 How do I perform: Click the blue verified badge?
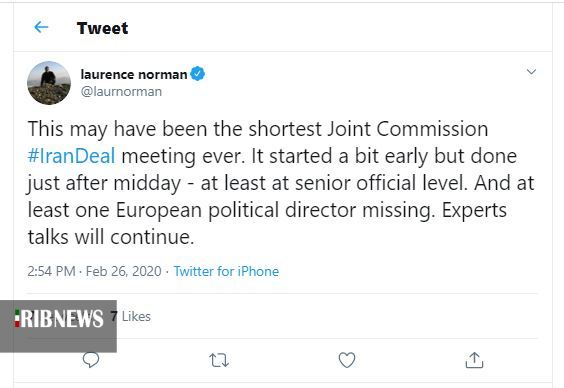pos(197,74)
